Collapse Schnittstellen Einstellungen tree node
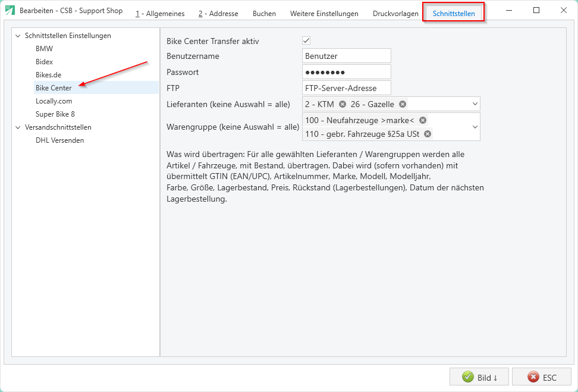578x392 pixels. point(18,36)
